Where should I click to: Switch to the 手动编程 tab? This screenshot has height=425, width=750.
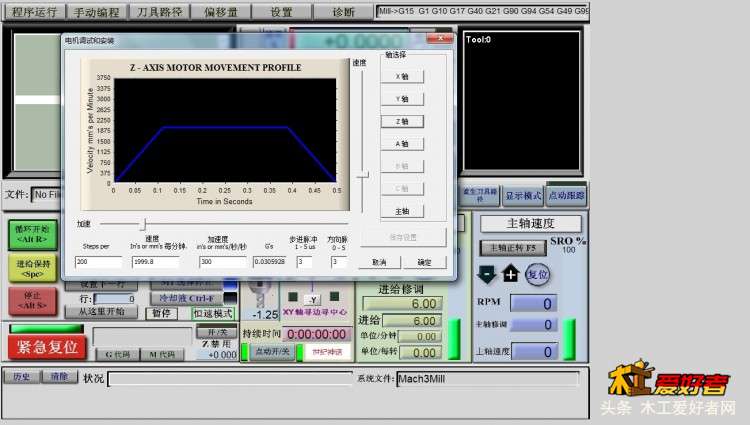[97, 12]
